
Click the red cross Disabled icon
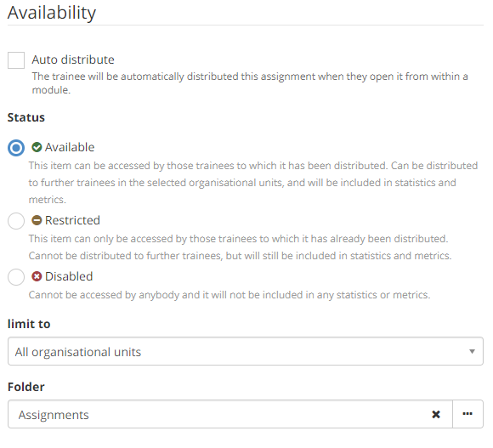coord(37,276)
